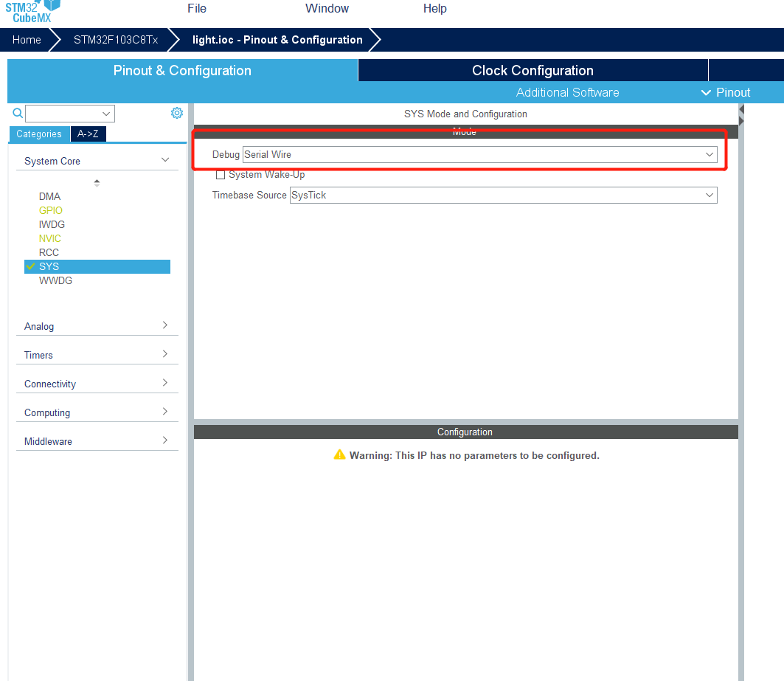Screen dimensions: 784x681
Task: Select the Categories tab
Action: click(x=39, y=134)
